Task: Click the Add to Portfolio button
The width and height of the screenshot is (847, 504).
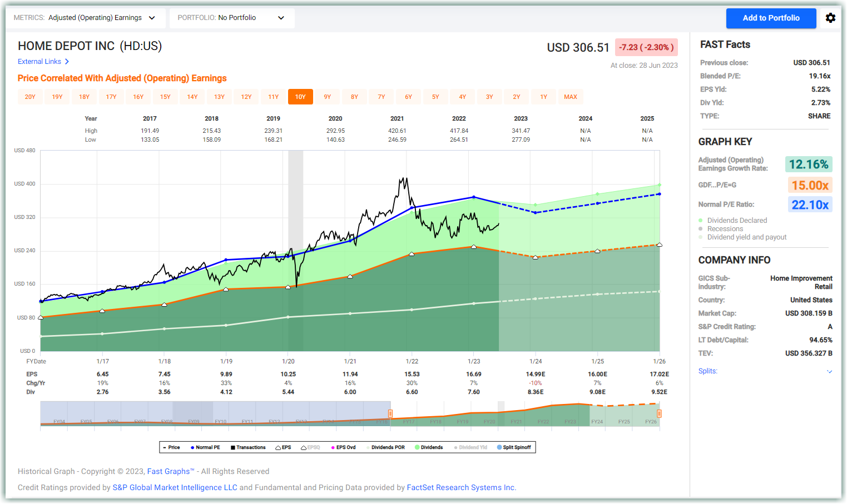Action: [x=771, y=18]
